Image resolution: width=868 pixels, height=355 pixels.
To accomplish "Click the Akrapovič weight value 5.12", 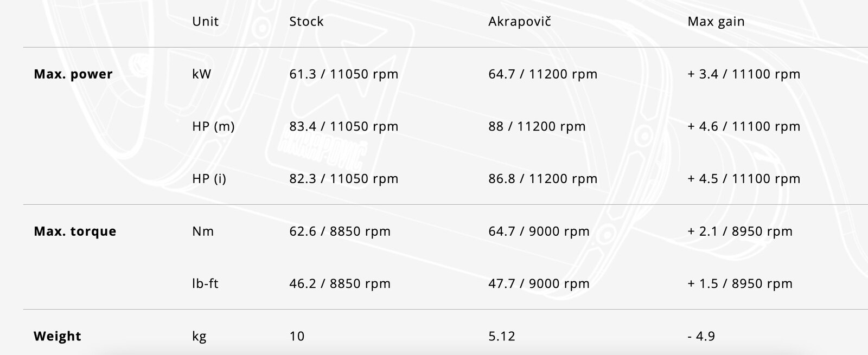I will pos(501,336).
